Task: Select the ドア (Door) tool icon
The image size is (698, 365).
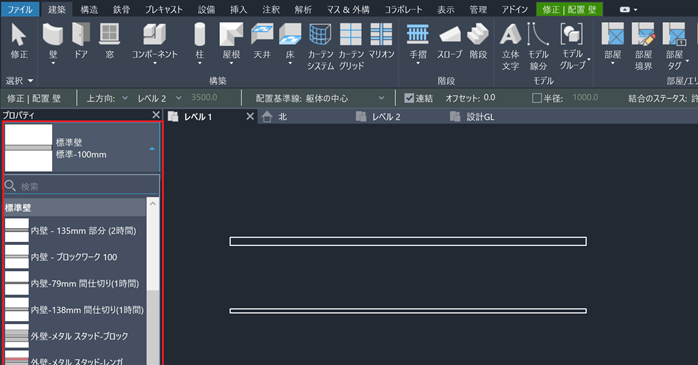Action: pos(81,35)
